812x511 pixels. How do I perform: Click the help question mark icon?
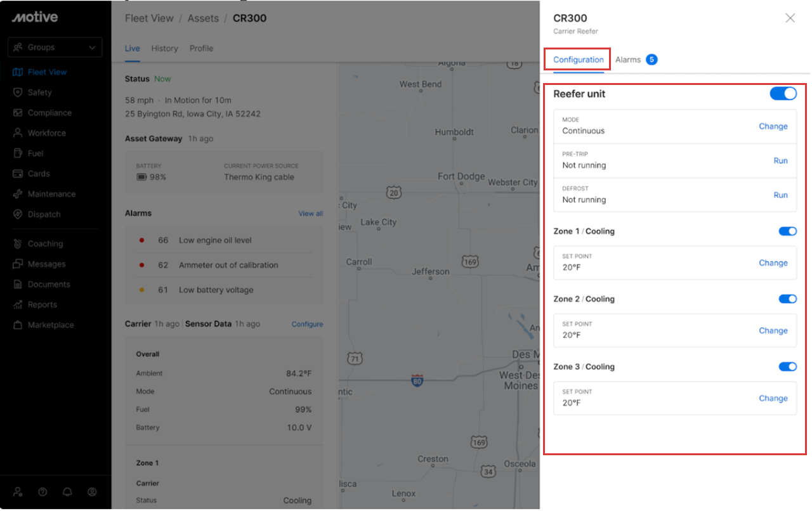(x=43, y=492)
